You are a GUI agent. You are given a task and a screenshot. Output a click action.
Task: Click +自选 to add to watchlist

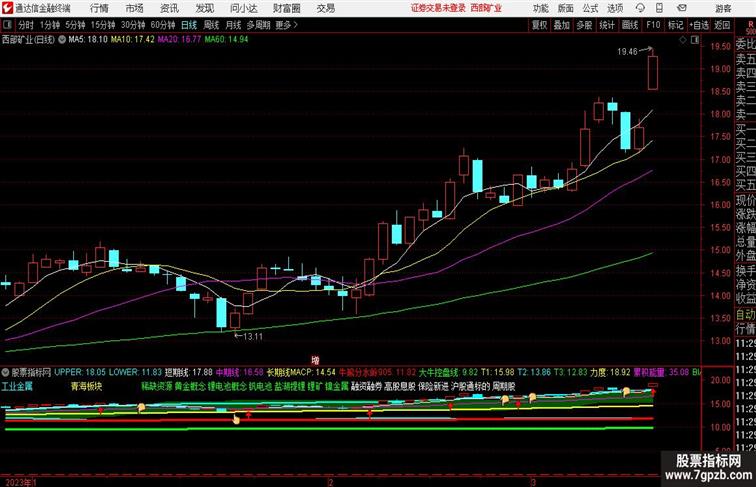(x=699, y=25)
